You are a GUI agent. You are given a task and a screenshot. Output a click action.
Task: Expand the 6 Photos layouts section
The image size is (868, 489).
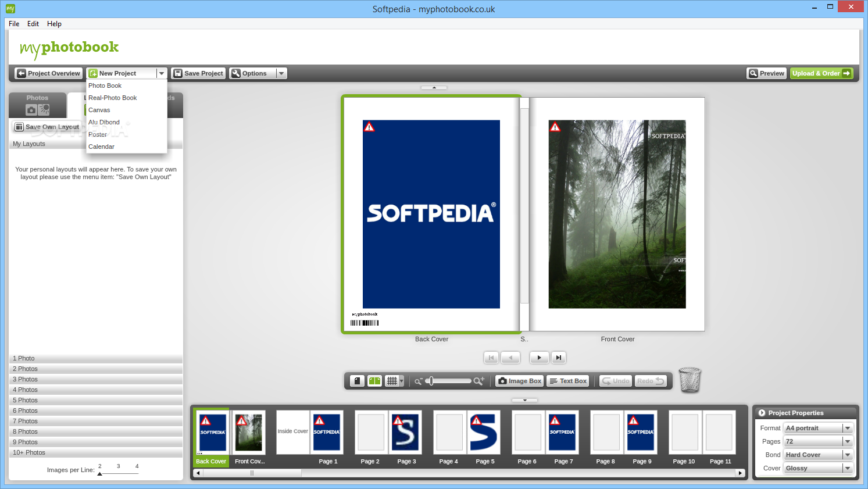pos(96,411)
